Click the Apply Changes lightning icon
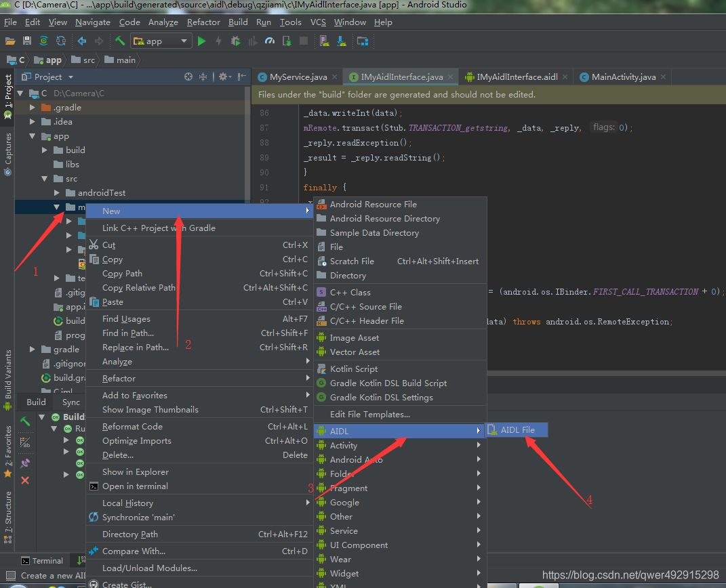 (x=218, y=41)
